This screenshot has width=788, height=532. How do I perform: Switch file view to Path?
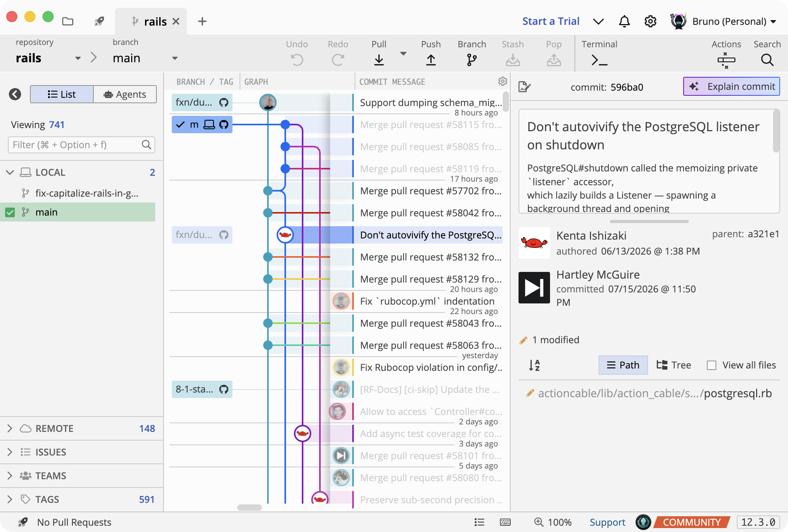(623, 365)
